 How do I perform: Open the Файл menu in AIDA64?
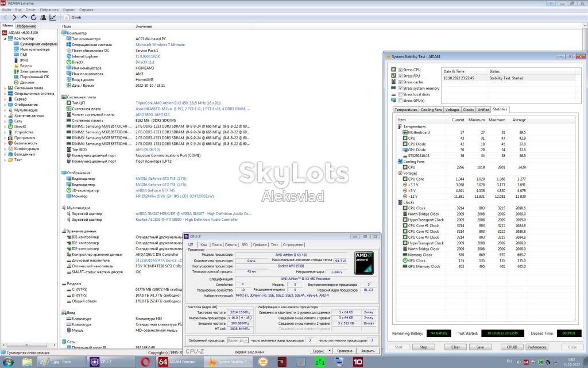point(6,10)
